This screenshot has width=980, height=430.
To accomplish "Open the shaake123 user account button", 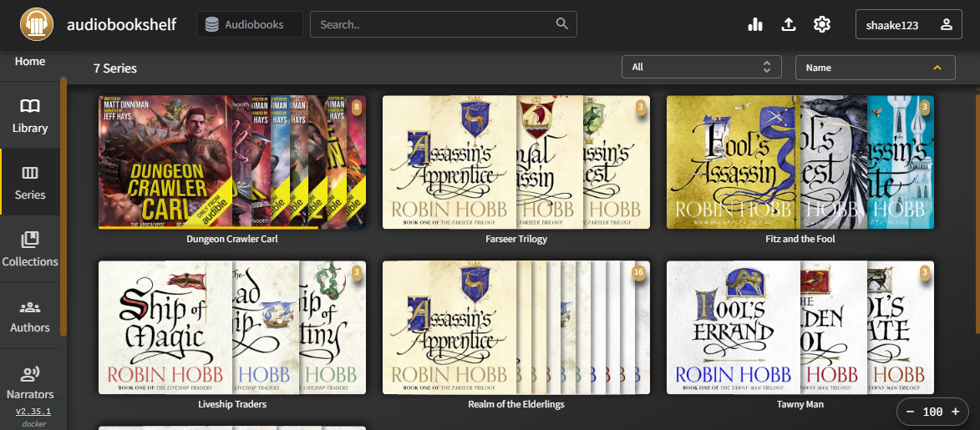I will tap(909, 24).
